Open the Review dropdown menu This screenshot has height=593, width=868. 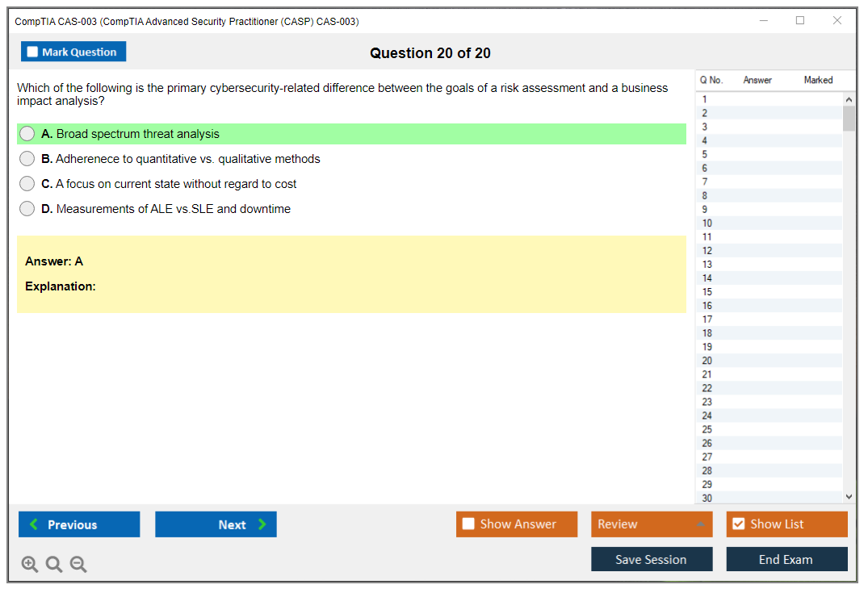click(651, 524)
